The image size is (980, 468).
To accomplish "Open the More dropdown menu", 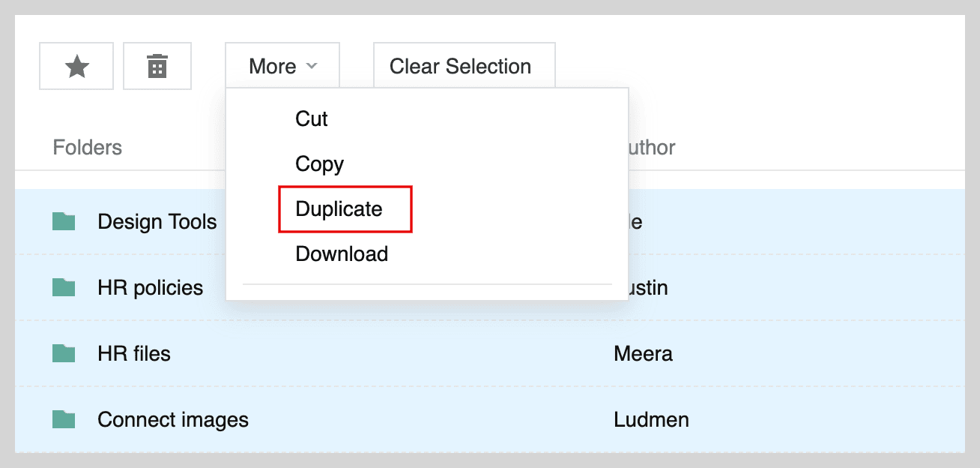I will 282,66.
